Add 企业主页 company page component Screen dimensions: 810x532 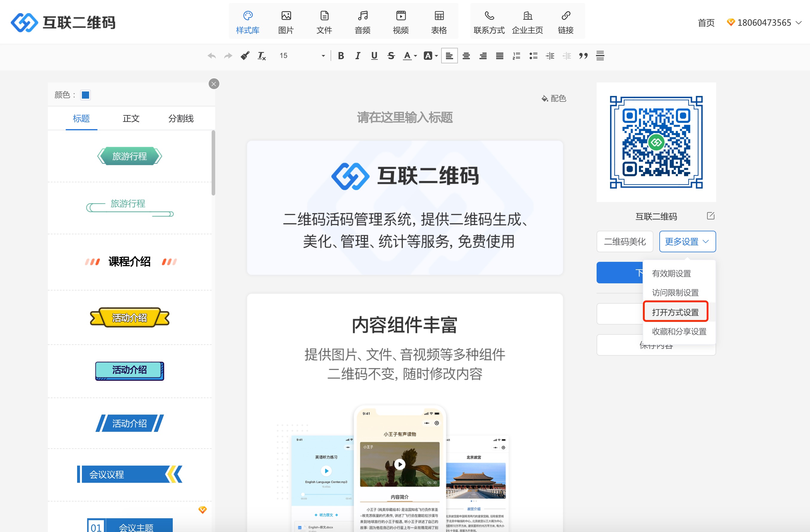[x=528, y=22]
